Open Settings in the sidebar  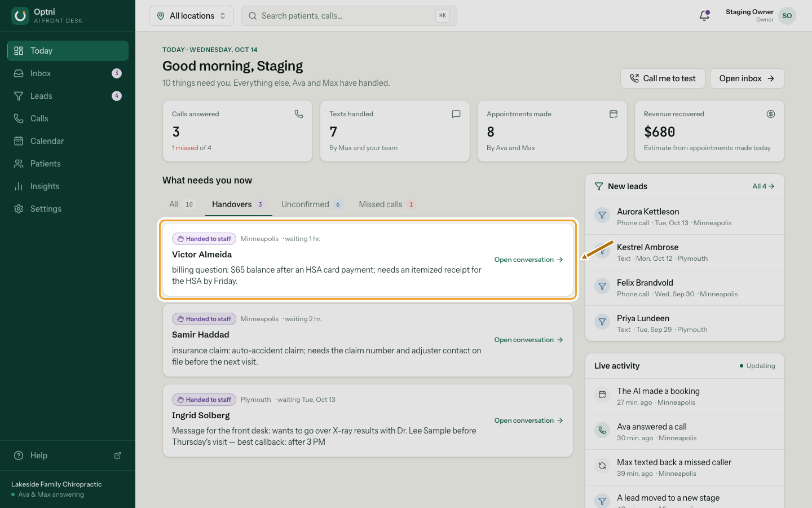(x=68, y=209)
